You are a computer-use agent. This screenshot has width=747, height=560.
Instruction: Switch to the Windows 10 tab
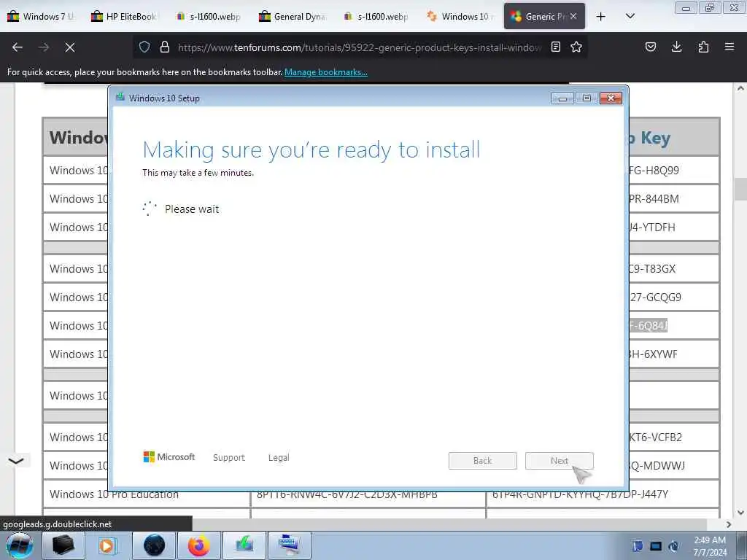tap(460, 16)
